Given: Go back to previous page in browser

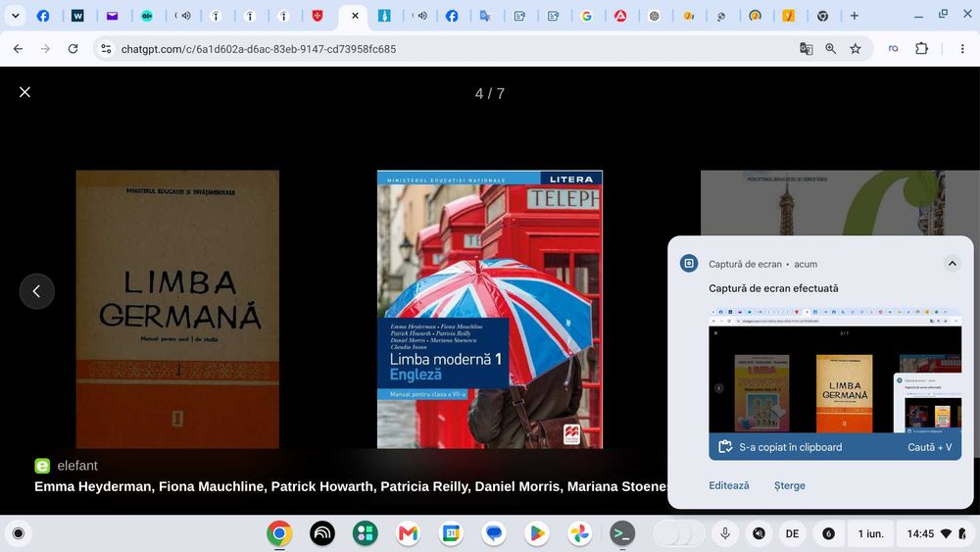Looking at the screenshot, I should point(18,49).
